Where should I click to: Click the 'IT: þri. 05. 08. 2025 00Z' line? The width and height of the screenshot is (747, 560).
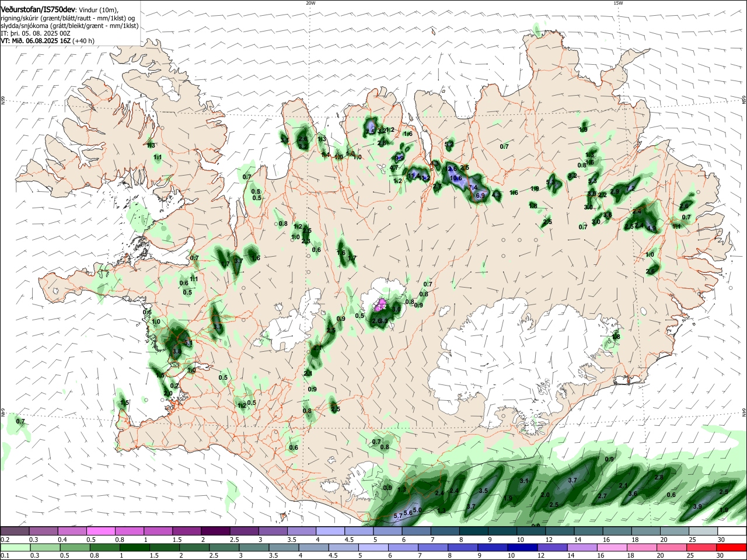[36, 33]
